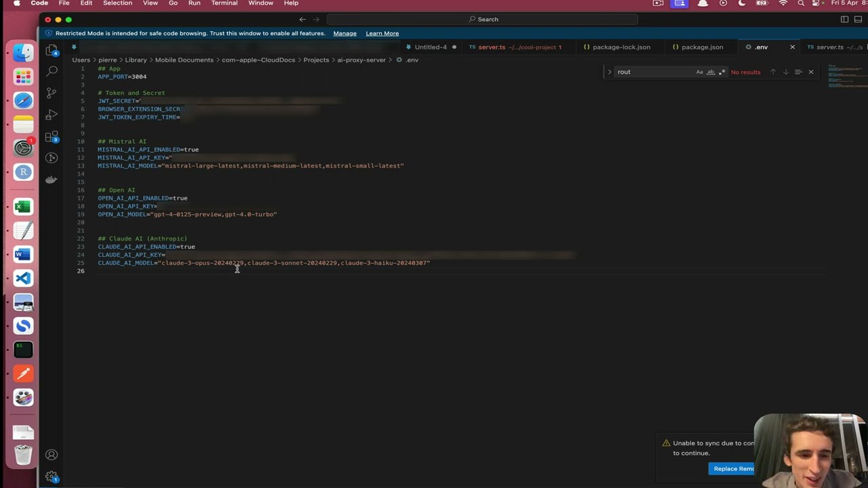Open the pierre breadcrumb dropdown

pyautogui.click(x=107, y=60)
